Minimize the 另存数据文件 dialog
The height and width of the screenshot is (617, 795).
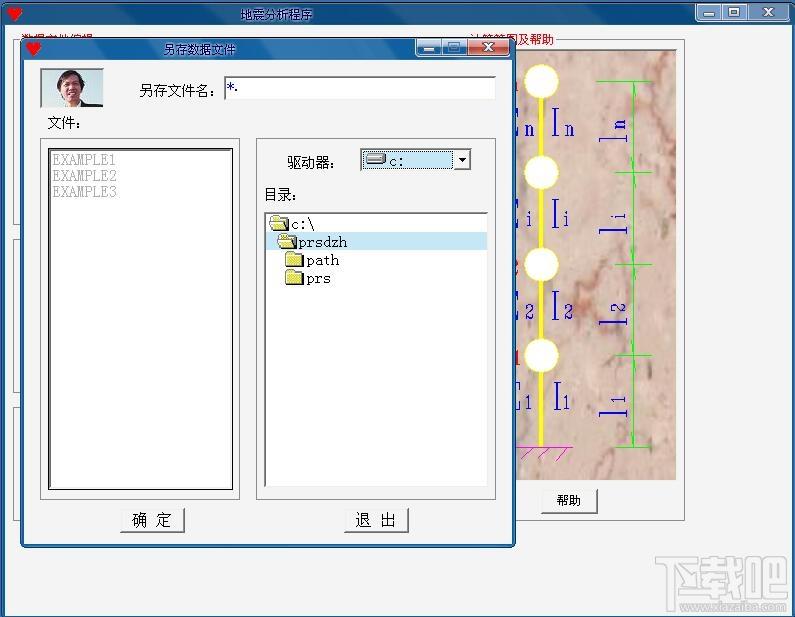tap(429, 48)
